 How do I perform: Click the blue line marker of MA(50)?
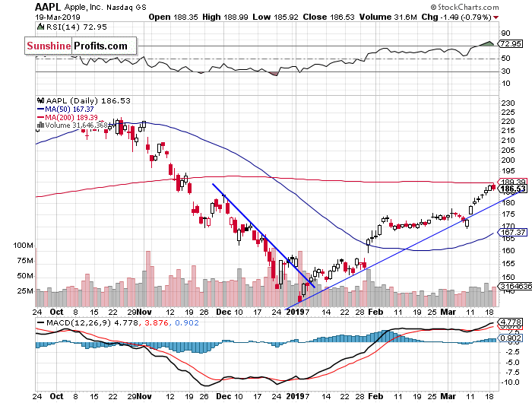coord(40,109)
